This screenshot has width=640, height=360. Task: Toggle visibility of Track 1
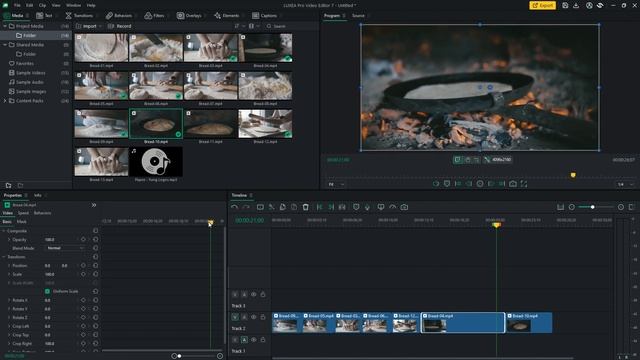253,340
